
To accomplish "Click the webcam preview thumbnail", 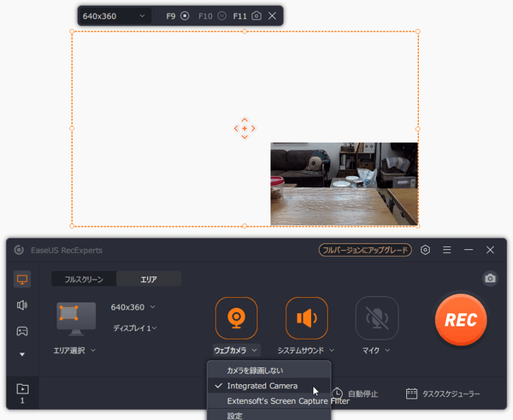I will tap(345, 184).
